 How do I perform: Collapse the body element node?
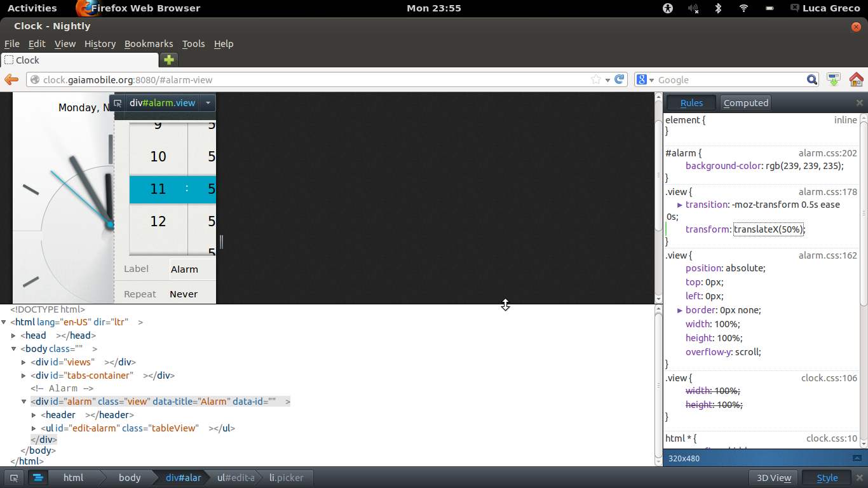click(13, 349)
